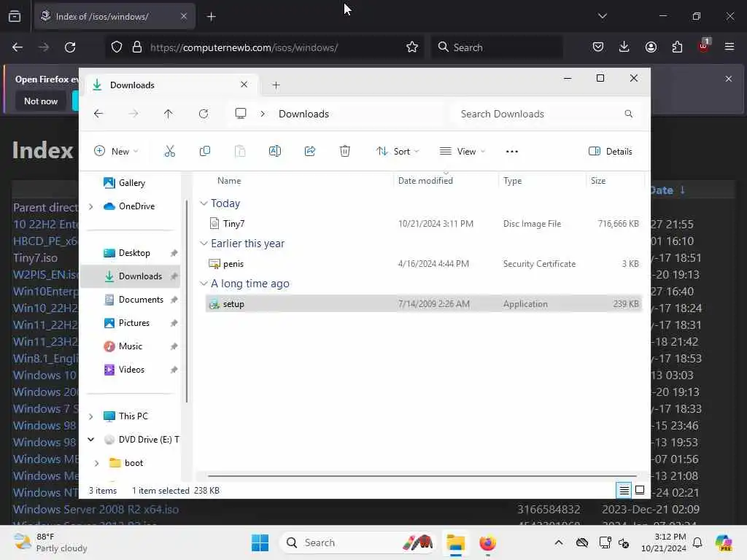Viewport: 747px width, 560px height.
Task: Select the Downloads Explorer tab
Action: point(171,85)
